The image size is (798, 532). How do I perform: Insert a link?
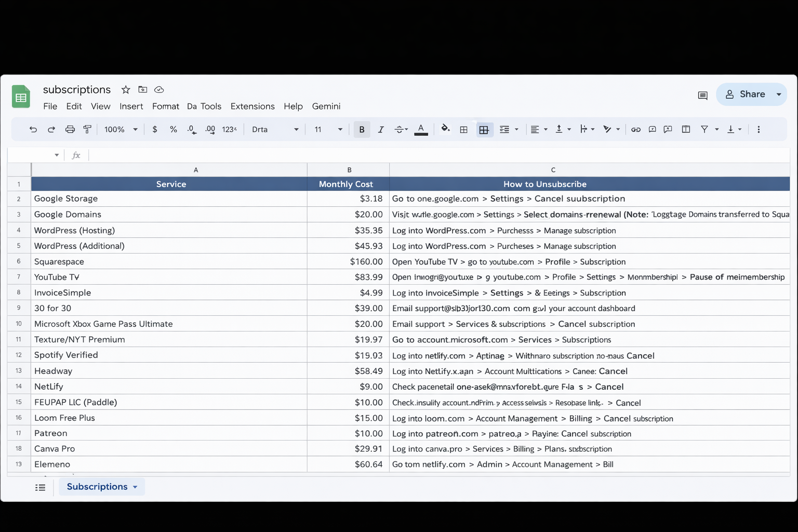click(x=635, y=129)
